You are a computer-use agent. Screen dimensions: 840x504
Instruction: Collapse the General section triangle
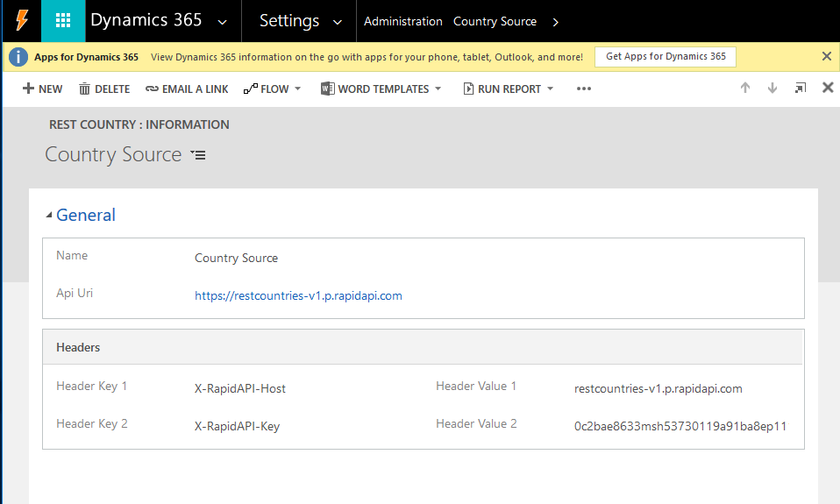click(49, 216)
